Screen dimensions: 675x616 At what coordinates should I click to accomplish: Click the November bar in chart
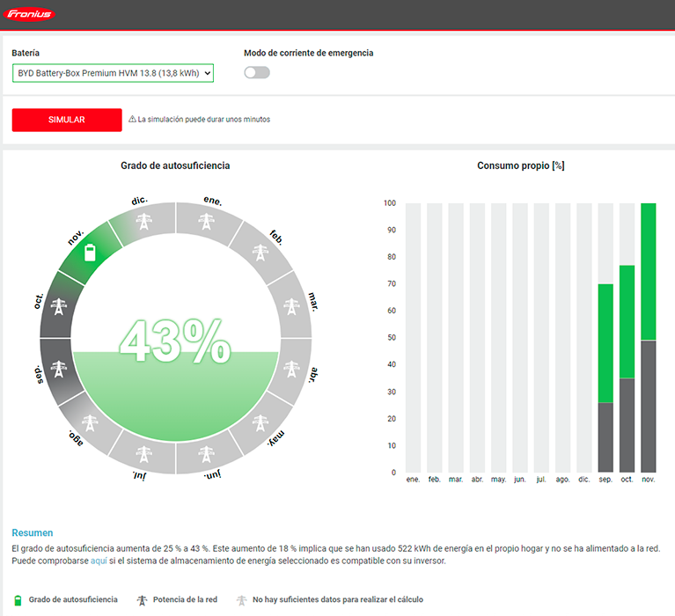(x=649, y=338)
